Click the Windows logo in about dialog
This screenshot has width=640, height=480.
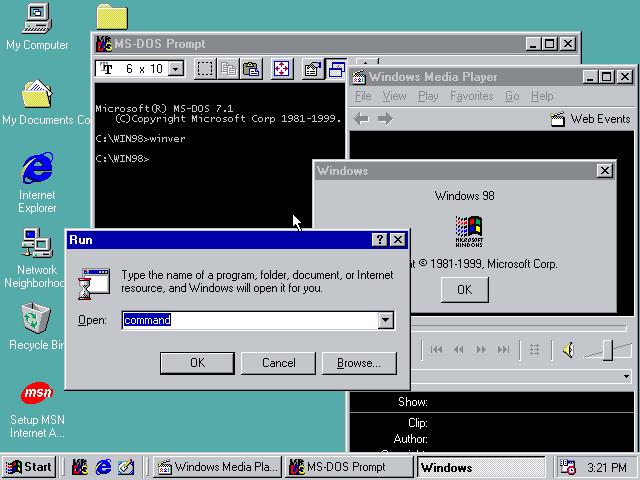[x=469, y=231]
